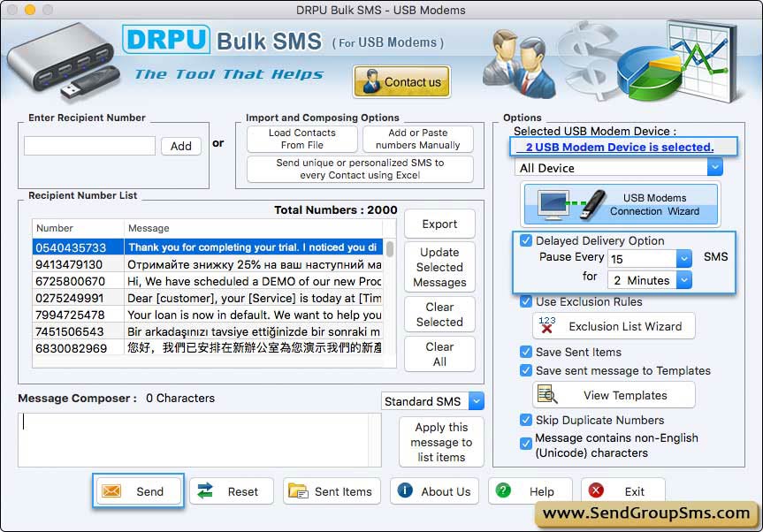Image resolution: width=763 pixels, height=532 pixels.
Task: Disable the Delayed Delivery Option checkbox
Action: (525, 240)
